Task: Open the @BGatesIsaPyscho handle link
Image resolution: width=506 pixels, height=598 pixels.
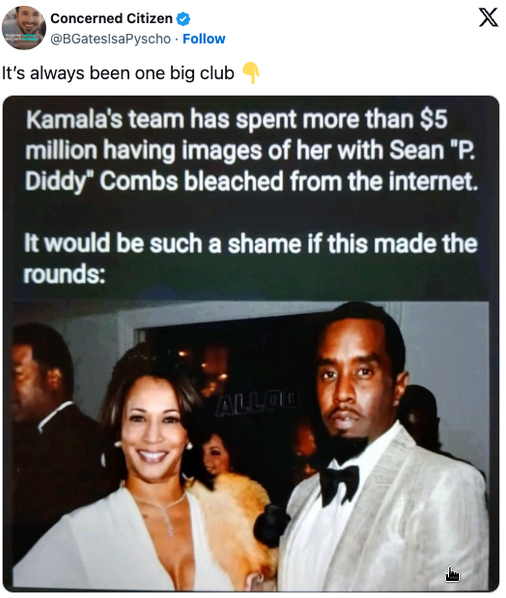Action: coord(111,39)
